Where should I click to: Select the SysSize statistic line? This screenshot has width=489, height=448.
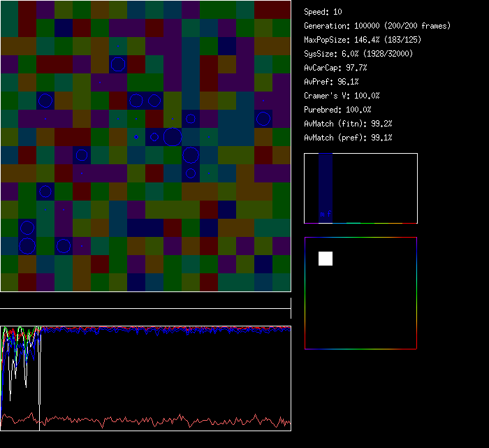coord(358,54)
